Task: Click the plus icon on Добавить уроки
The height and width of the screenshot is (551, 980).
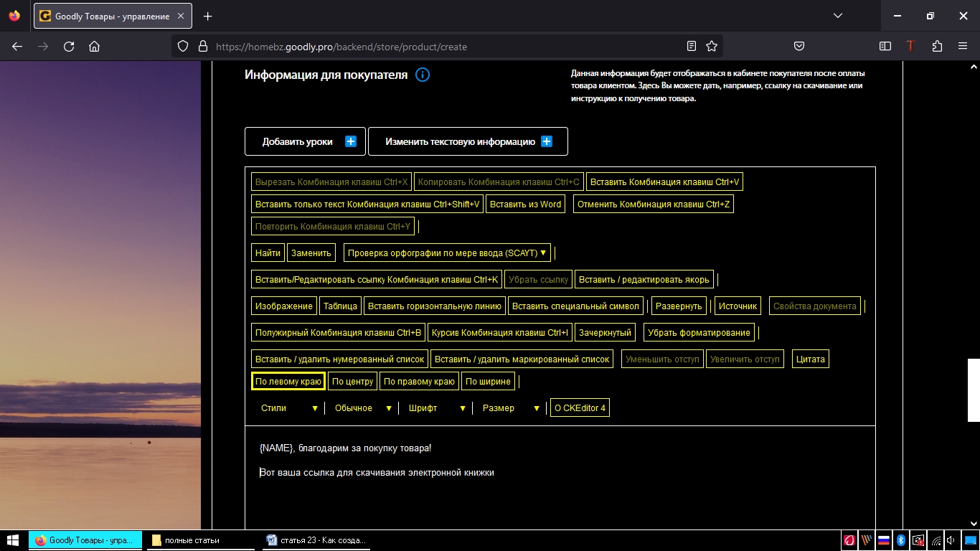Action: pyautogui.click(x=351, y=141)
